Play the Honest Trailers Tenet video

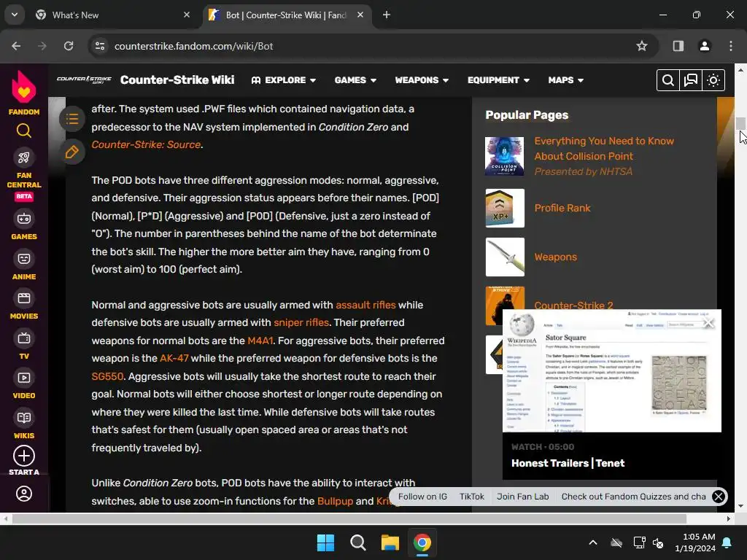tap(612, 371)
